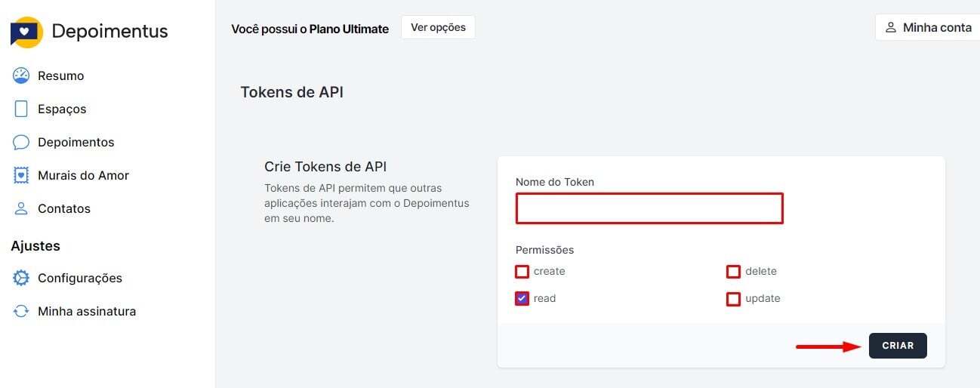
Task: Click the Ver opções plan button
Action: point(438,27)
